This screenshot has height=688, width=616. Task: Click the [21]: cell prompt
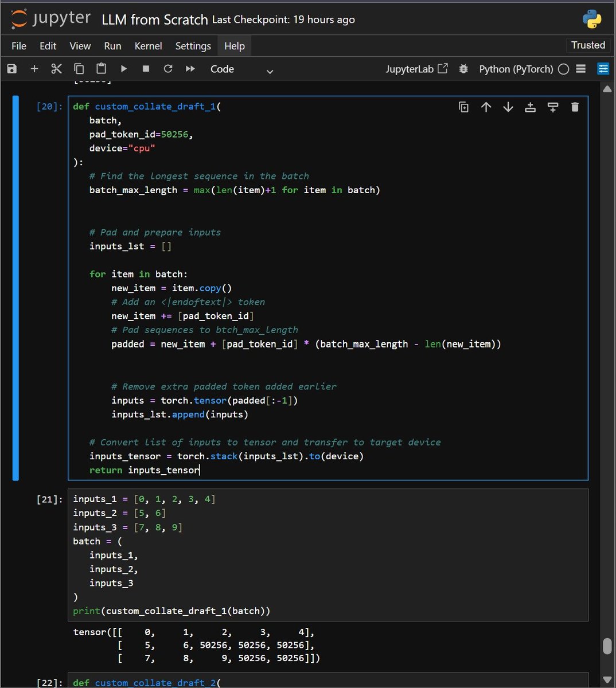pyautogui.click(x=49, y=499)
